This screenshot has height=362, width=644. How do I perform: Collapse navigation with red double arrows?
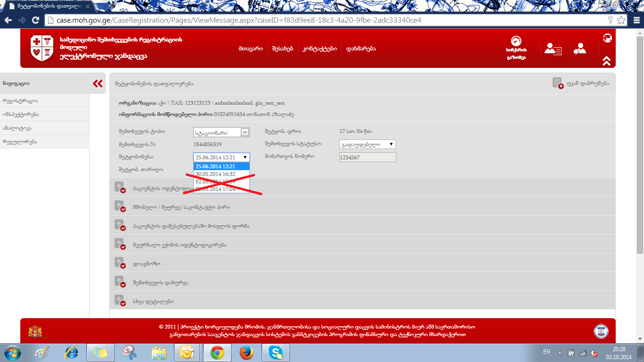(x=98, y=83)
